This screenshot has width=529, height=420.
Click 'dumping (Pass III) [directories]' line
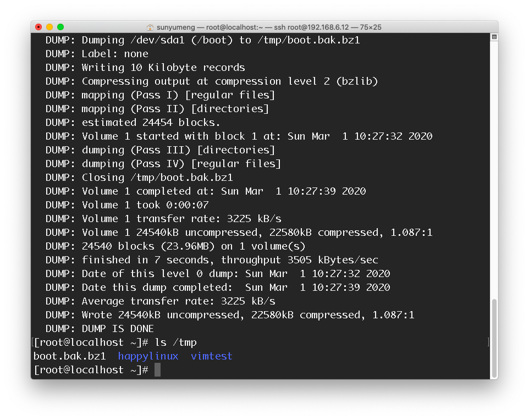[160, 150]
